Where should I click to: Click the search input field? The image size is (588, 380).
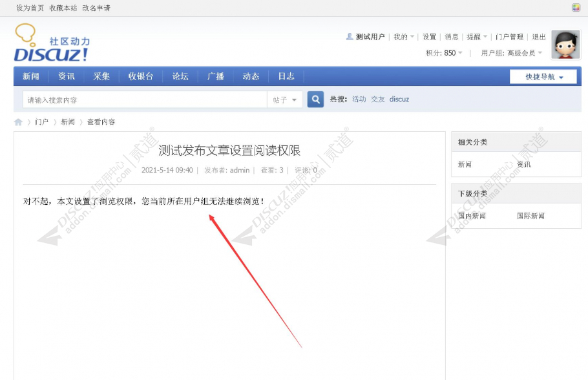pos(145,100)
